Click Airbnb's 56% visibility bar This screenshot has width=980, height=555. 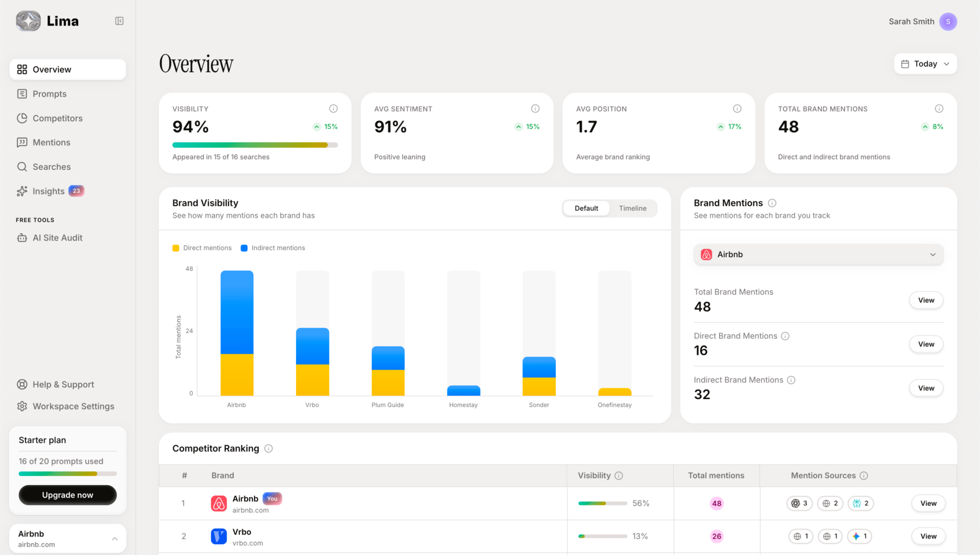click(x=603, y=503)
